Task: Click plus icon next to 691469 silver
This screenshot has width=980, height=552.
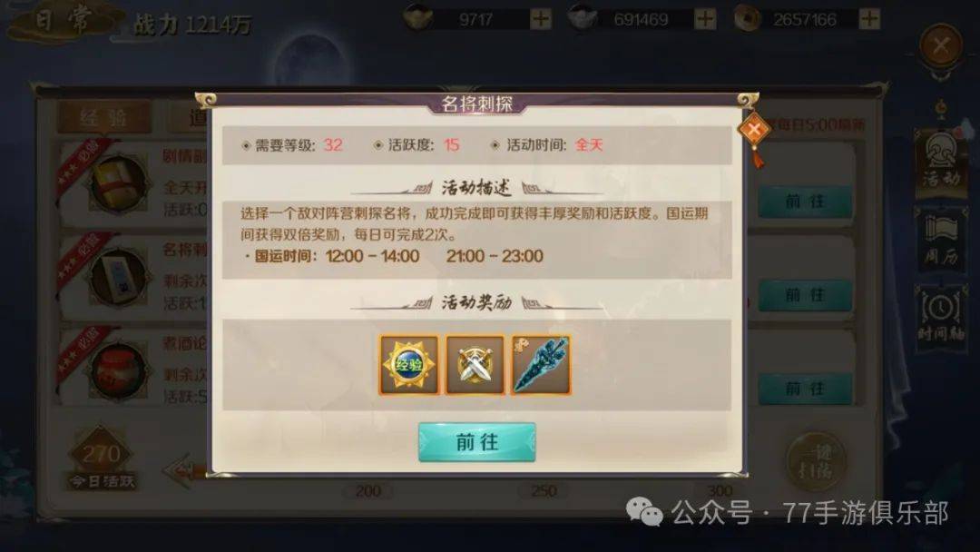Action: pyautogui.click(x=705, y=19)
